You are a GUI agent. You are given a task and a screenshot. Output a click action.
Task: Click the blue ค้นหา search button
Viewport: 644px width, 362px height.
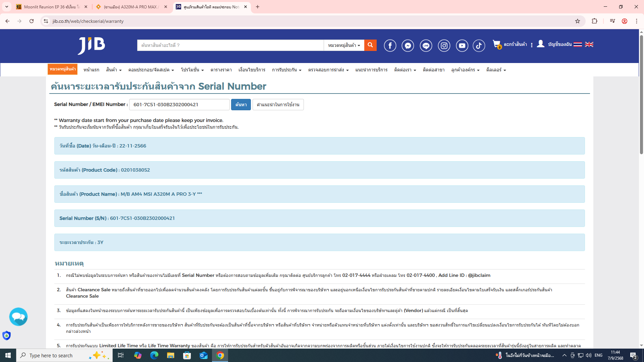pyautogui.click(x=241, y=105)
